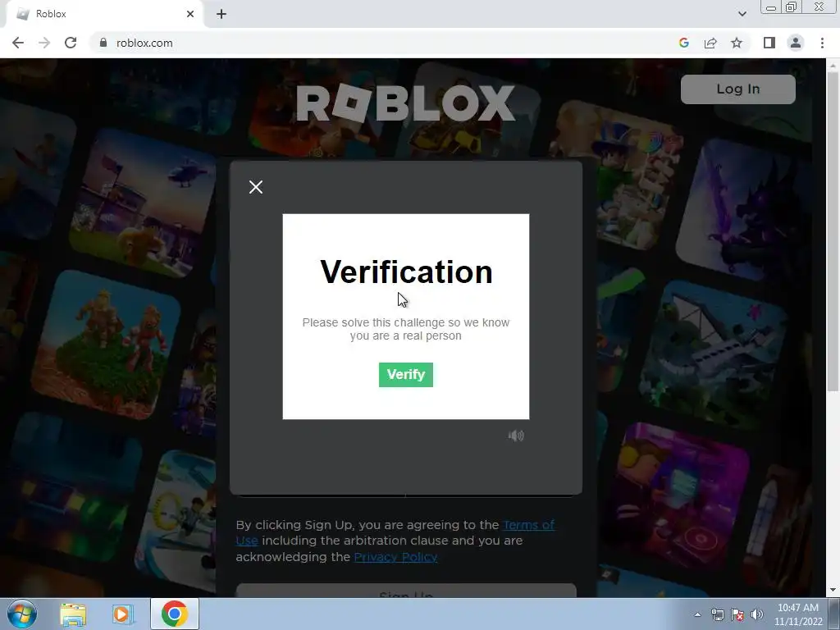Click the scrollbar down arrow
840x630 pixels.
[x=833, y=590]
